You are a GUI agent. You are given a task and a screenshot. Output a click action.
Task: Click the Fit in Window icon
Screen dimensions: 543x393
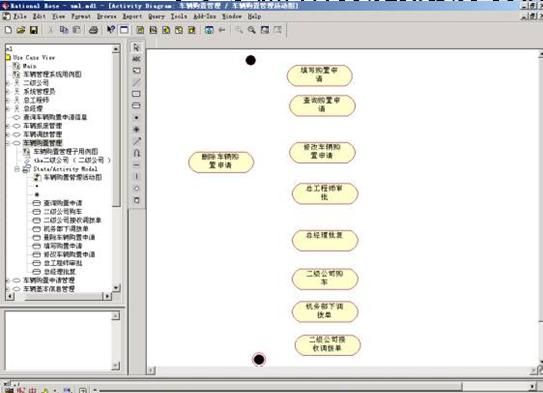pos(265,30)
